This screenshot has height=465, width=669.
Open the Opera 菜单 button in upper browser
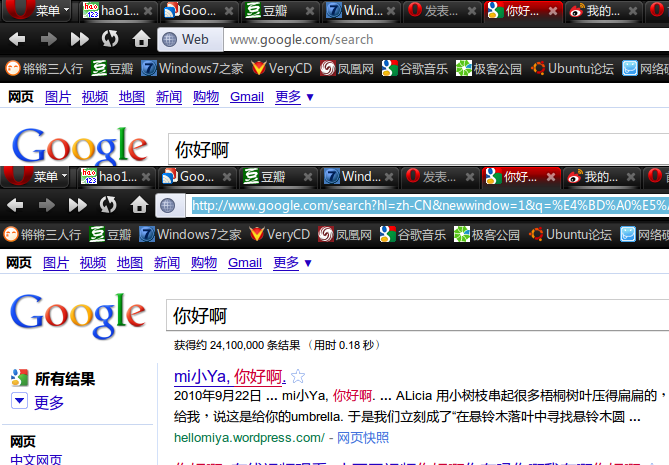pos(36,10)
